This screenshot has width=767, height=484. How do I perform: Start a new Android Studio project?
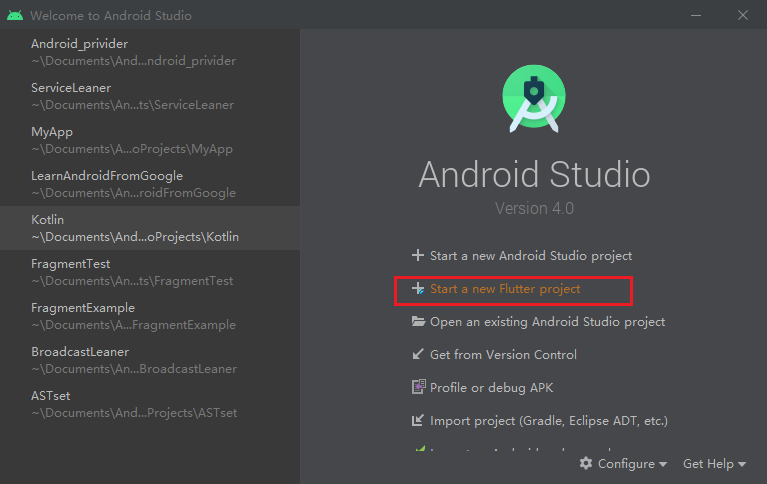pos(531,255)
